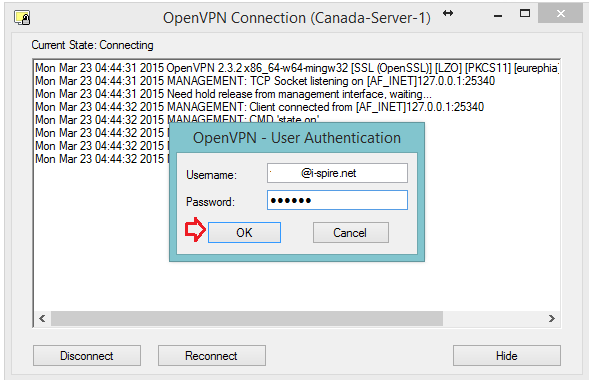Minimize the OpenVPN Connection window
This screenshot has width=589, height=381.
click(498, 16)
